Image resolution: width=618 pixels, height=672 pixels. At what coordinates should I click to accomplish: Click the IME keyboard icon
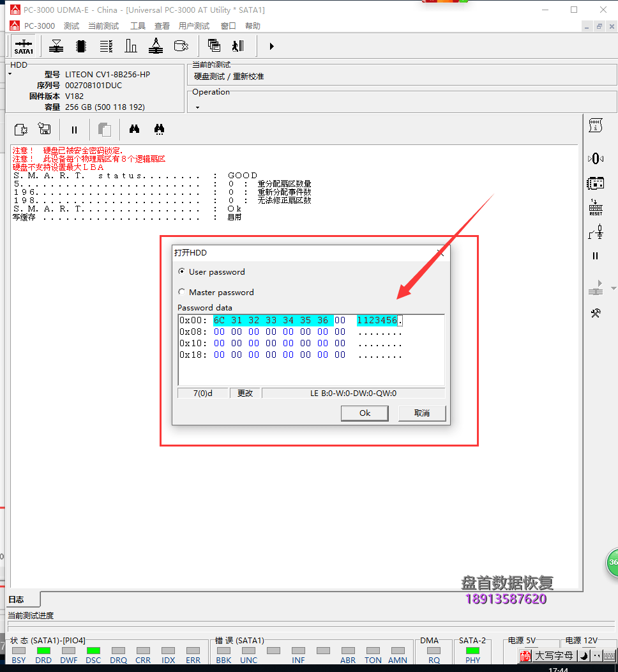click(608, 656)
